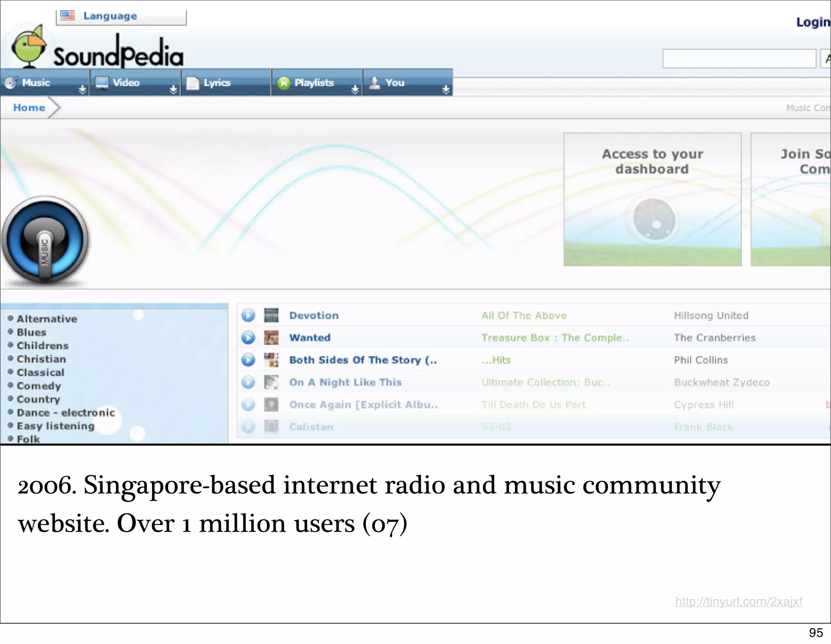The width and height of the screenshot is (831, 644).
Task: Click the You tab person icon
Action: [x=375, y=82]
